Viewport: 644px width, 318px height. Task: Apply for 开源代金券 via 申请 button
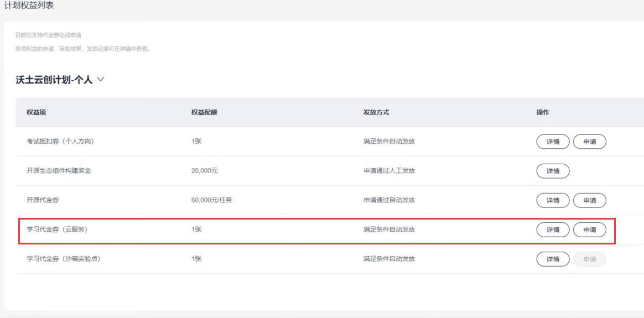589,200
